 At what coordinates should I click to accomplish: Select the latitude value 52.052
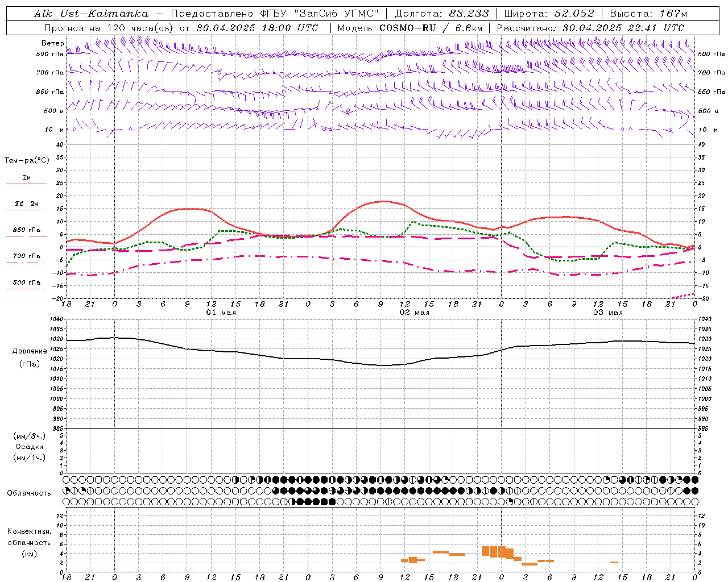click(x=574, y=14)
